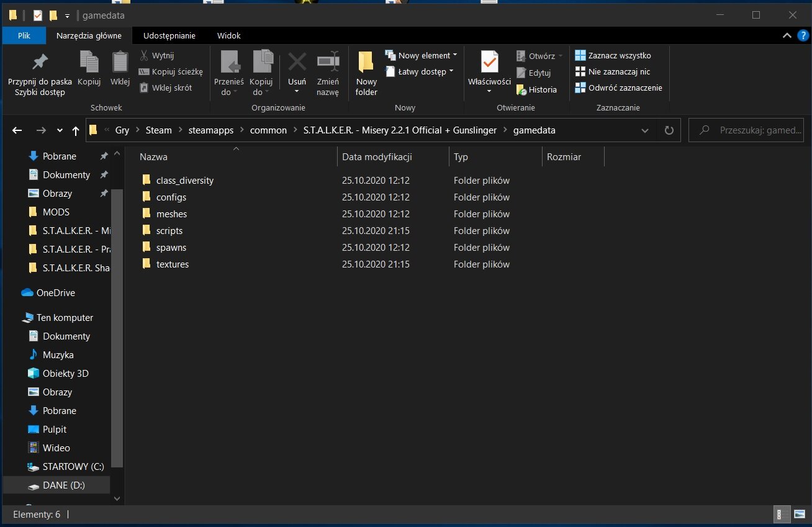Open Właściwości (Properties) checkmark icon
Viewport: 812px width, 527px height.
(489, 63)
